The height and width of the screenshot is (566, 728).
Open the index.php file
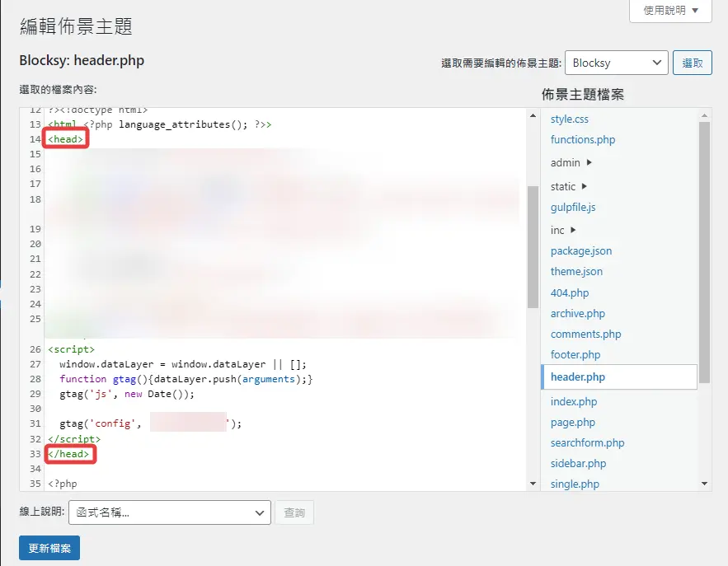point(574,402)
